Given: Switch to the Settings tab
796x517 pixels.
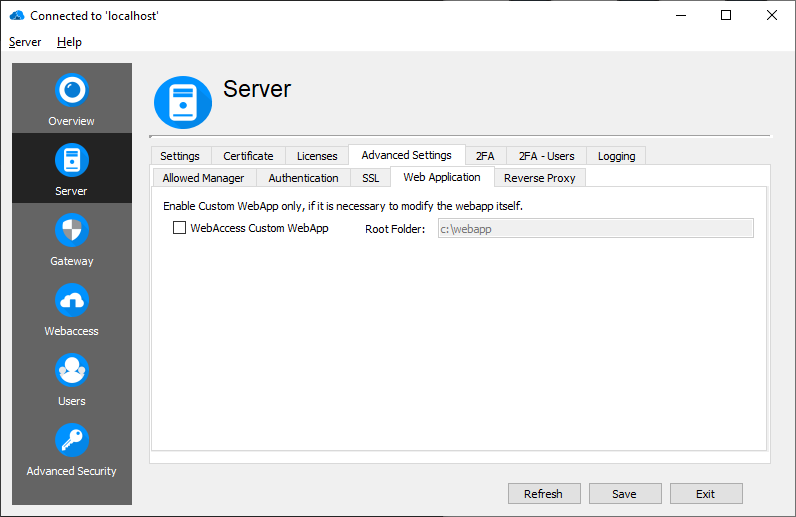Looking at the screenshot, I should pos(180,156).
